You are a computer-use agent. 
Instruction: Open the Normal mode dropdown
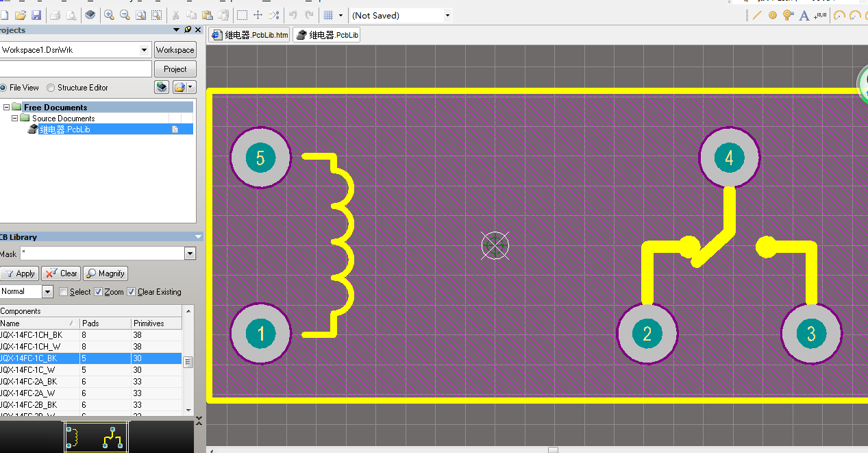47,292
